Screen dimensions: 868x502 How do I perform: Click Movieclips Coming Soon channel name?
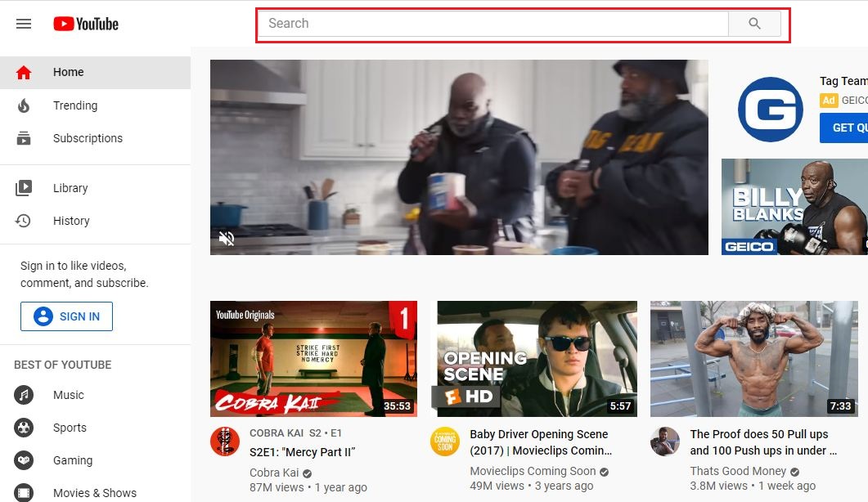533,471
